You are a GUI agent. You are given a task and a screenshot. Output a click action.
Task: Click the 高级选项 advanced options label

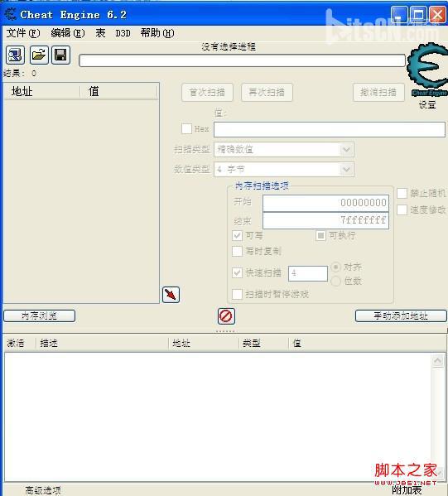point(43,490)
